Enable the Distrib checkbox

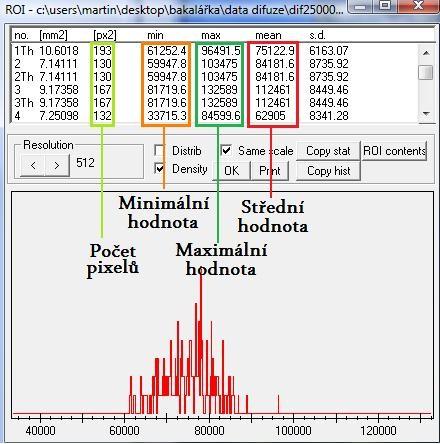(160, 151)
